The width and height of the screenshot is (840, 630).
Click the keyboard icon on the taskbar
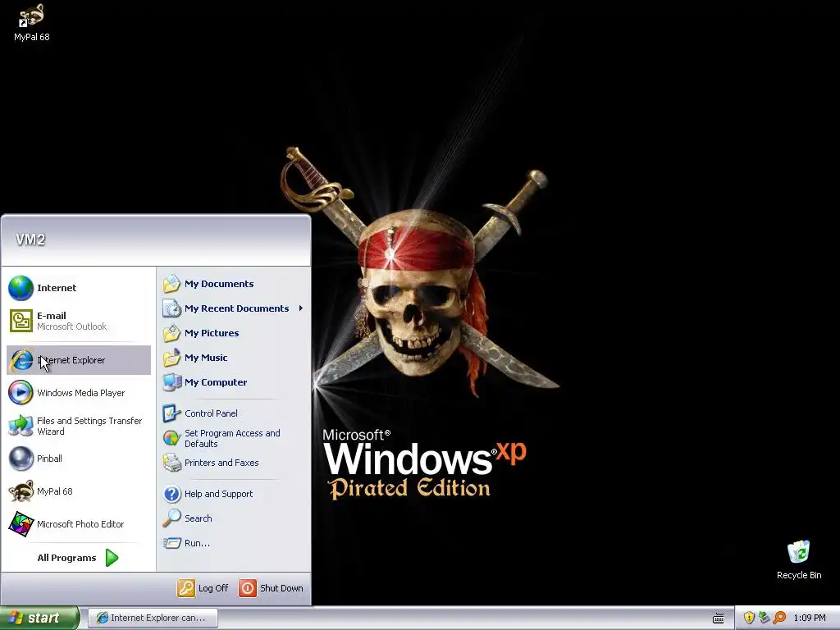coord(719,619)
